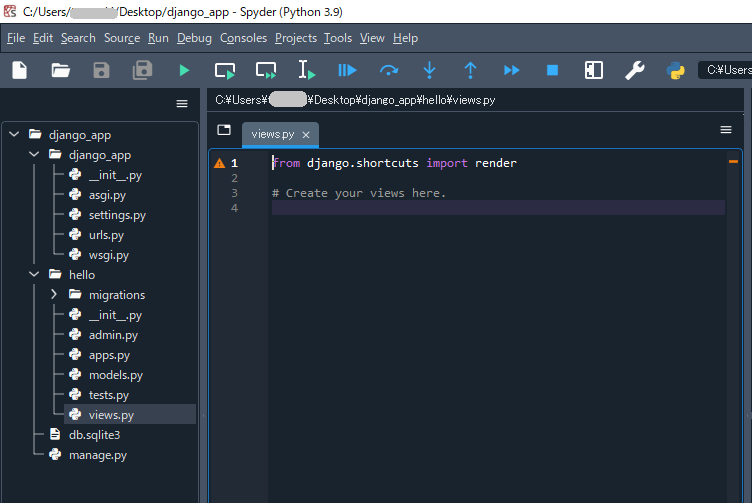Screen dimensions: 752x503
Task: Open the Edit menu
Action: pos(43,38)
